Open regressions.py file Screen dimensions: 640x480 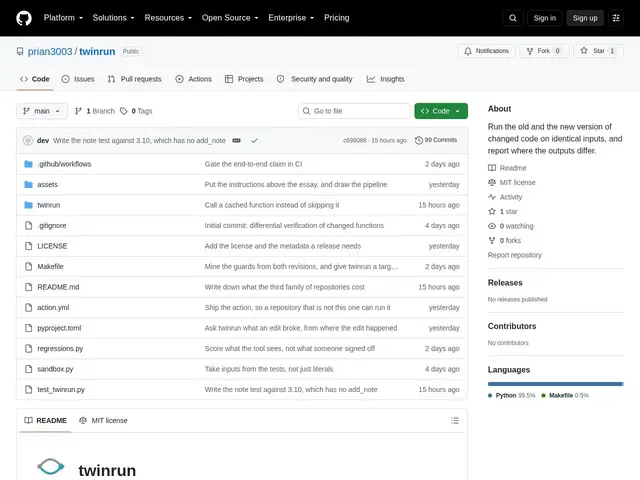pyautogui.click(x=60, y=349)
